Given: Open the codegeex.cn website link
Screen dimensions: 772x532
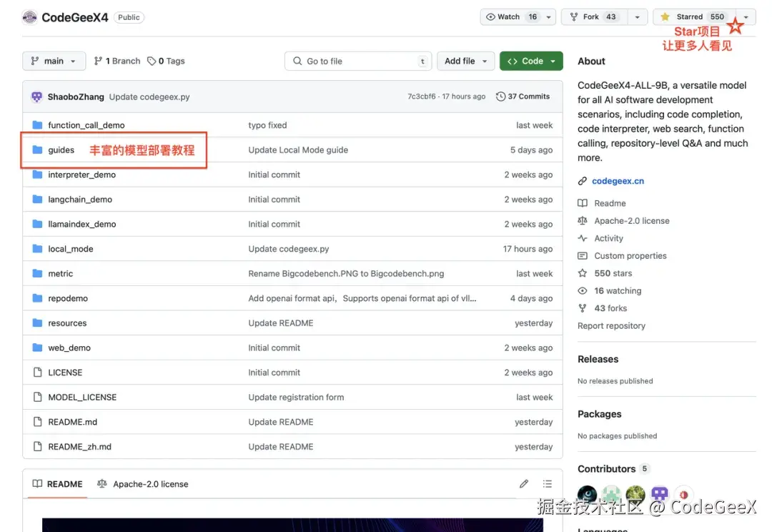Looking at the screenshot, I should point(618,181).
